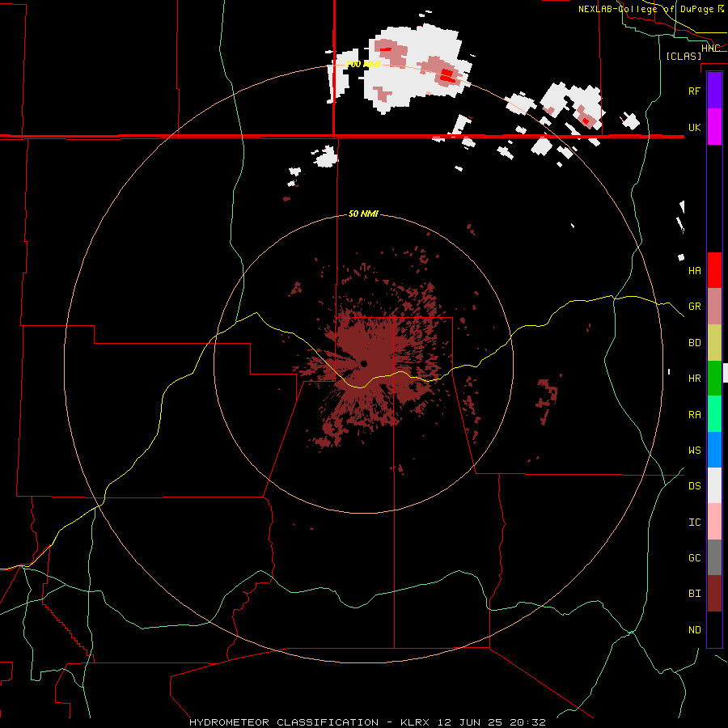Image resolution: width=728 pixels, height=728 pixels.
Task: Click the HR legend label
Action: (x=694, y=379)
